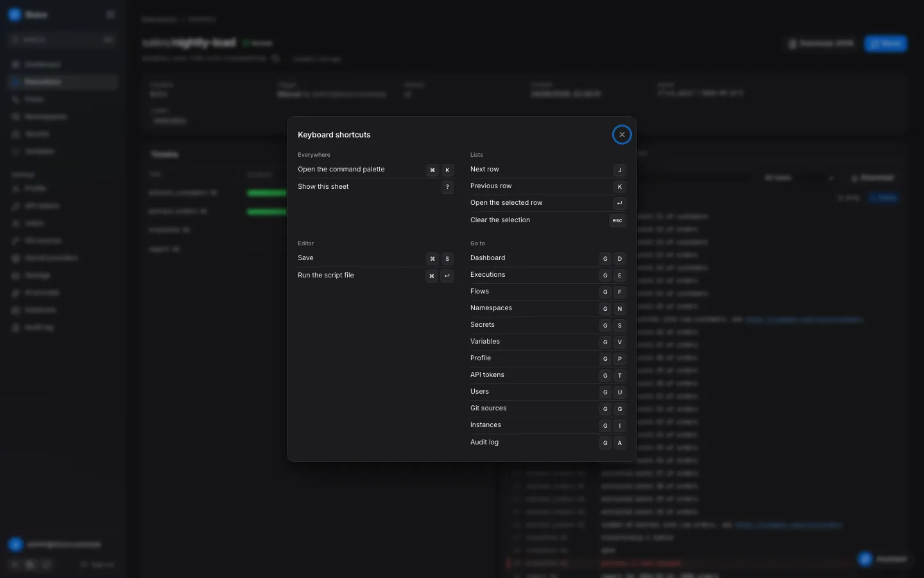Image resolution: width=924 pixels, height=578 pixels.
Task: Click the V key in the Variables row
Action: pyautogui.click(x=620, y=342)
